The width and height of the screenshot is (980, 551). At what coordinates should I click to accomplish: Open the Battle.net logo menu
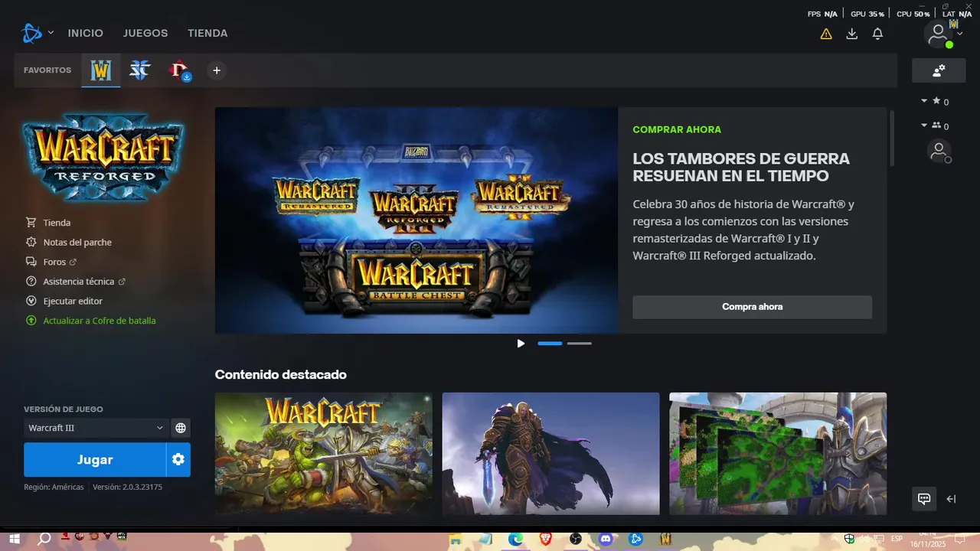(x=32, y=33)
